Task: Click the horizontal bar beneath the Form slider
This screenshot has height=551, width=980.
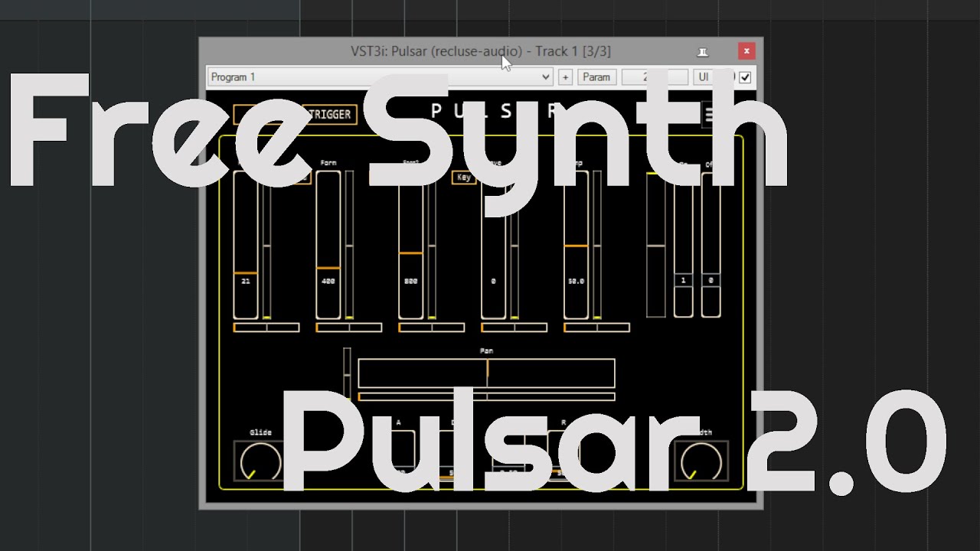Action: pos(349,328)
